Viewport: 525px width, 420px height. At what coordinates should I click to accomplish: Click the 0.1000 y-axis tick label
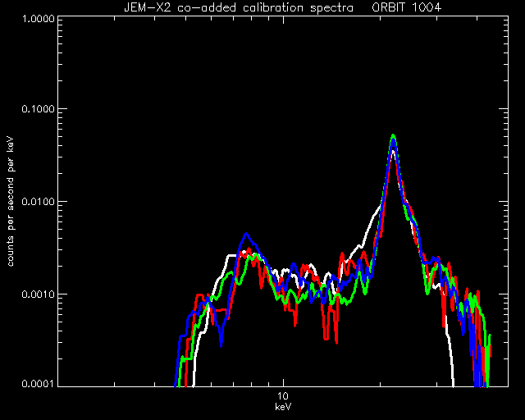(38, 109)
